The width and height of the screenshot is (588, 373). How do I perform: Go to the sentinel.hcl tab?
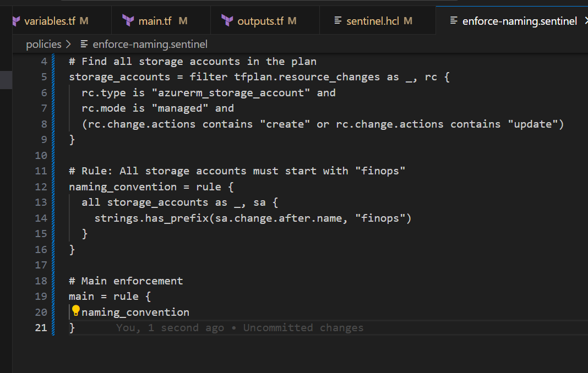coord(374,21)
